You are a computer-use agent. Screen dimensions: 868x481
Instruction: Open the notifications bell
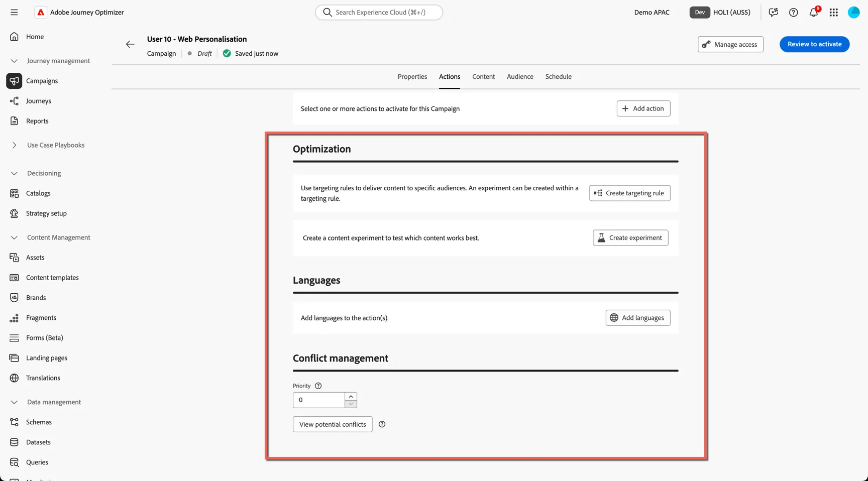pos(814,12)
